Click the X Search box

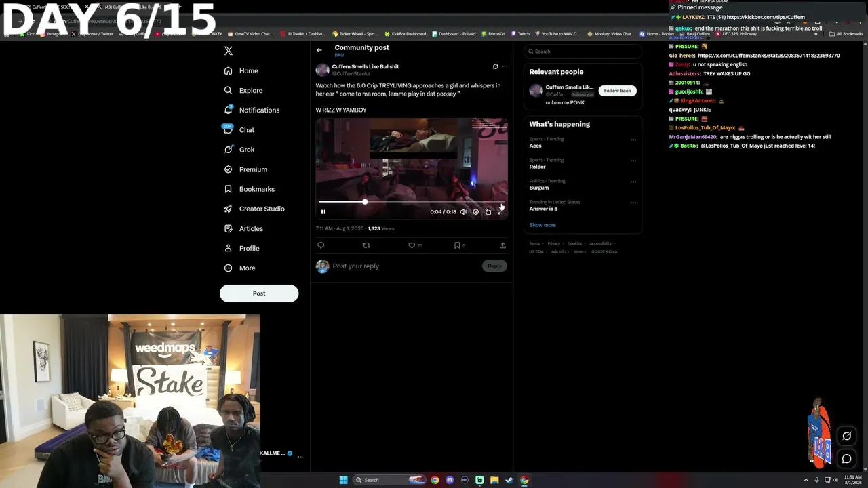(583, 52)
